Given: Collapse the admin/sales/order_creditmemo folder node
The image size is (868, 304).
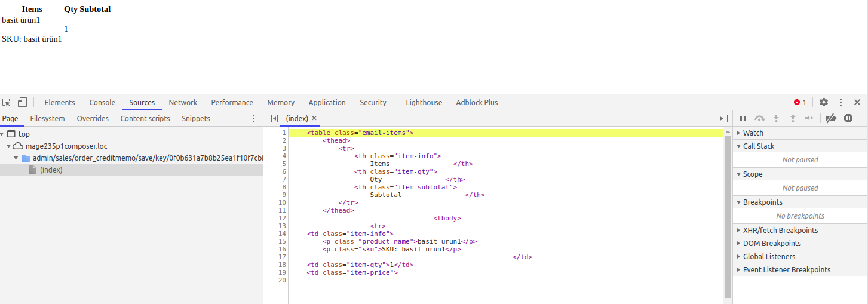Looking at the screenshot, I should (16, 158).
